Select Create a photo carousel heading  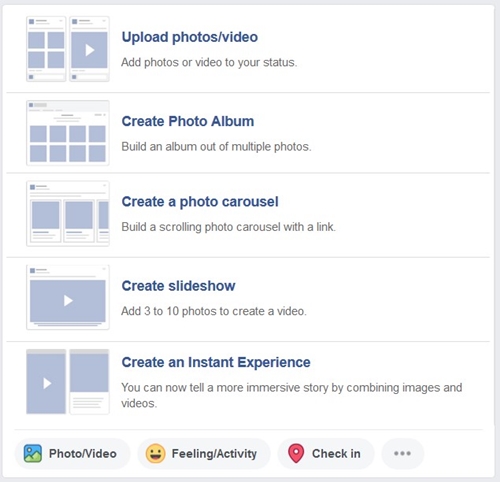pyautogui.click(x=200, y=202)
